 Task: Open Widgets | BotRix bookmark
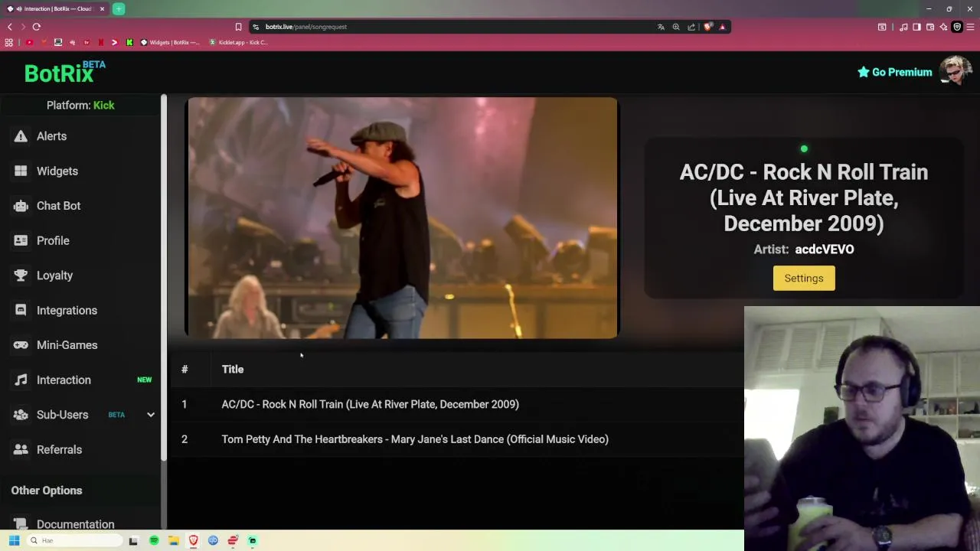[170, 42]
